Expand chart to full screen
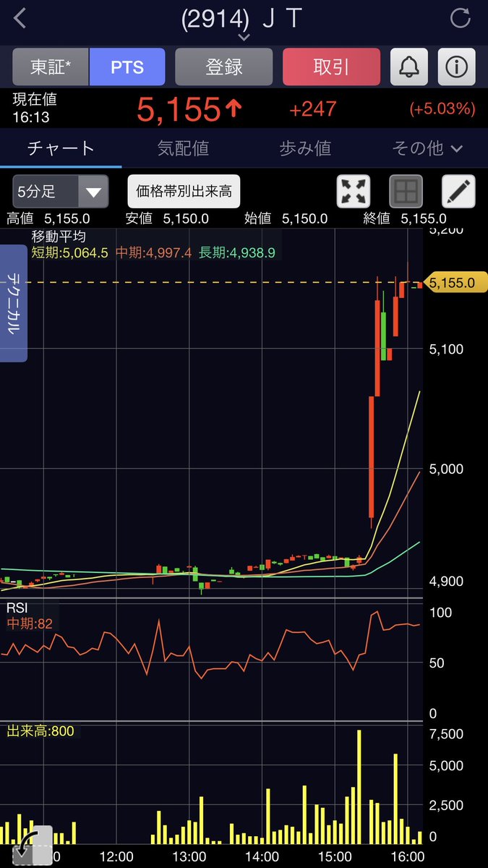 click(x=354, y=192)
